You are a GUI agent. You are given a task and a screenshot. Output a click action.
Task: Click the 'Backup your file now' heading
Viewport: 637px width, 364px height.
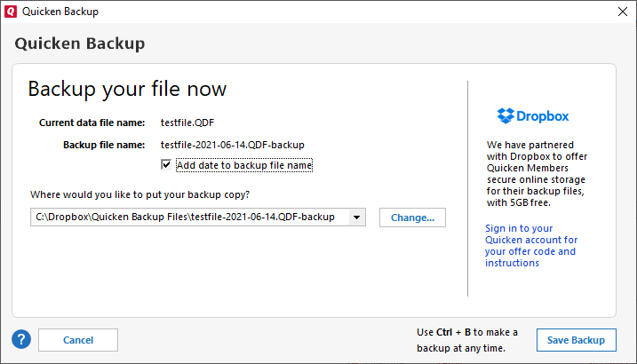[127, 89]
